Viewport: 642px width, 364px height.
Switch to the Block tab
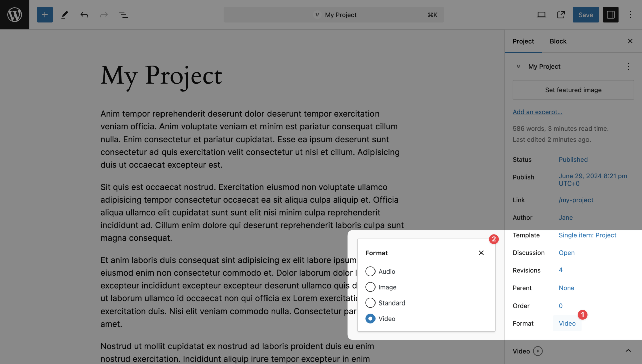[x=558, y=41]
